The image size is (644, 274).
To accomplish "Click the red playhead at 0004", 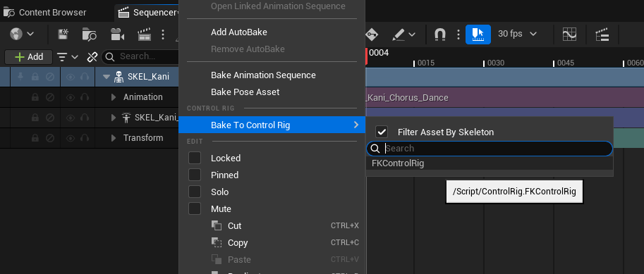I will point(366,56).
